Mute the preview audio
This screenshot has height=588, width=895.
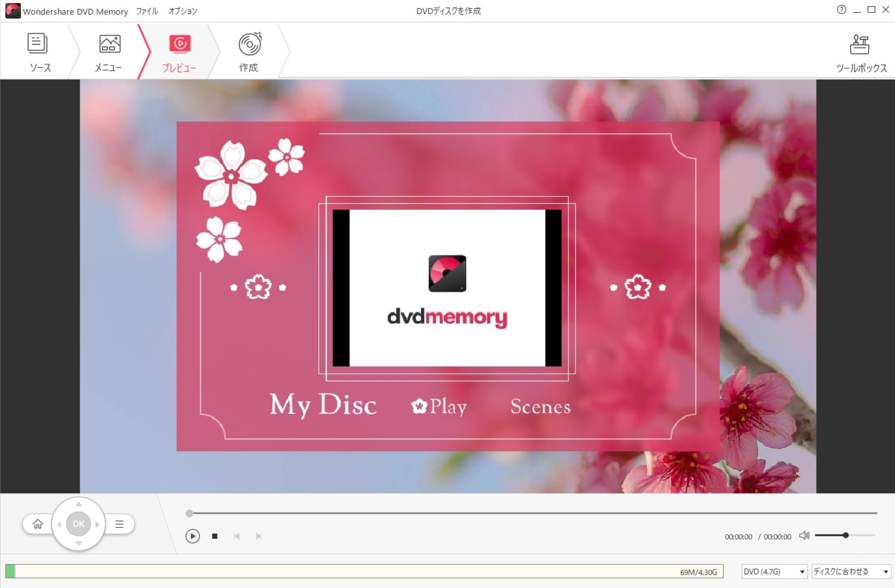(x=804, y=536)
